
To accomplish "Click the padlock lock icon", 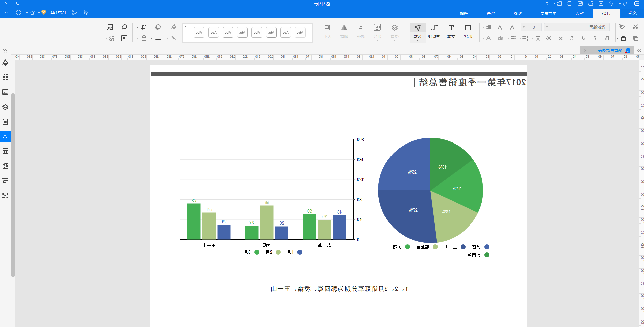I will (144, 38).
